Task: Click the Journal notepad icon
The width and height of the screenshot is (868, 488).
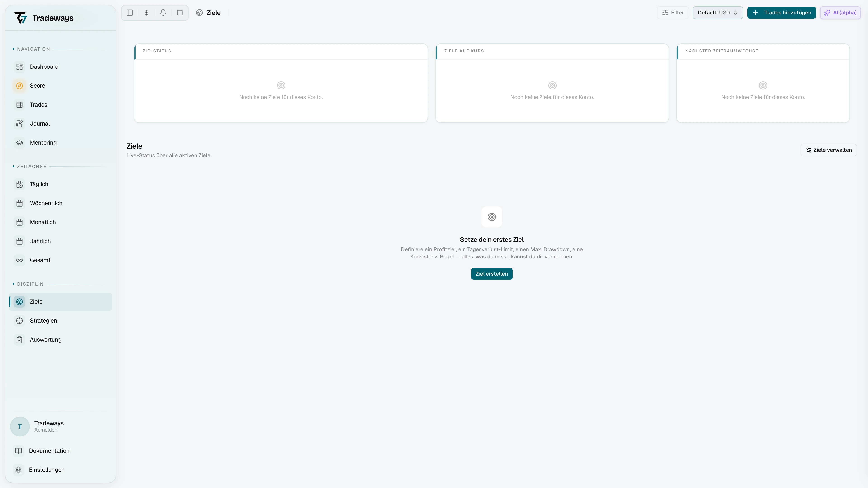Action: 19,124
